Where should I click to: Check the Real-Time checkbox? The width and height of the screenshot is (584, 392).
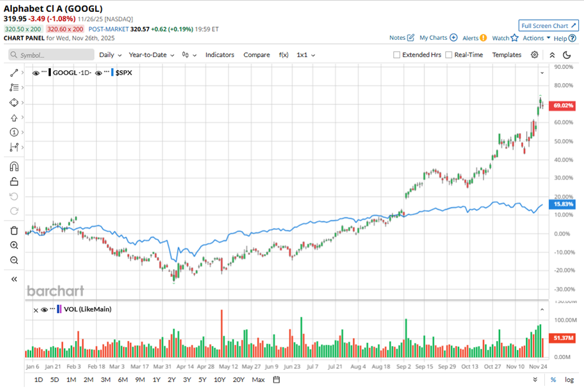(449, 55)
